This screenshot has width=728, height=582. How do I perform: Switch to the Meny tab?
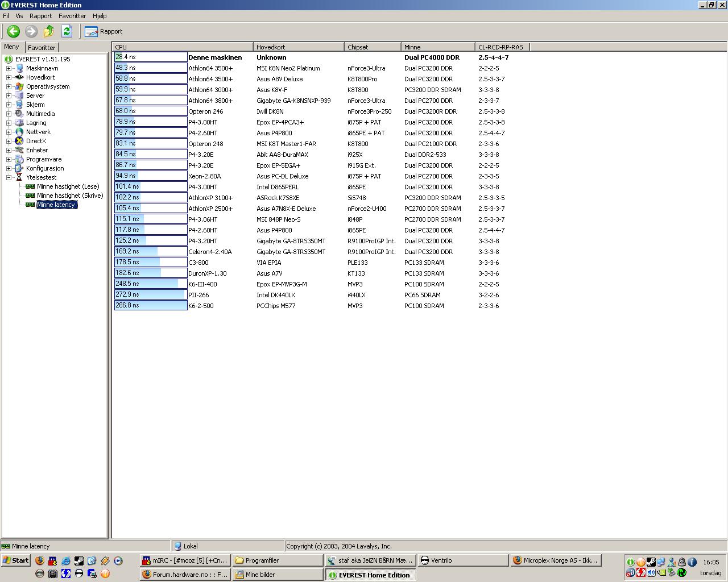(12, 47)
